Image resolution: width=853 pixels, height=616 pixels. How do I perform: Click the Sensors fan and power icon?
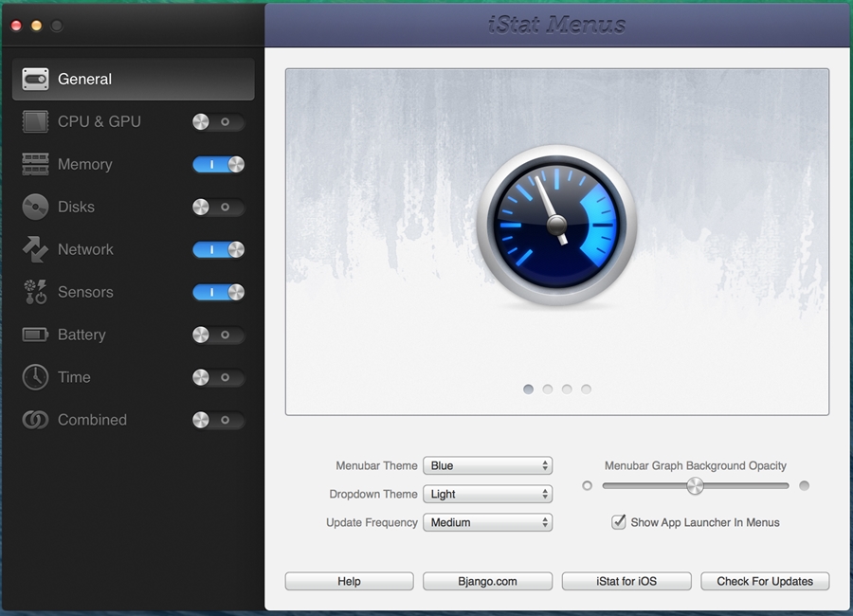[x=35, y=292]
